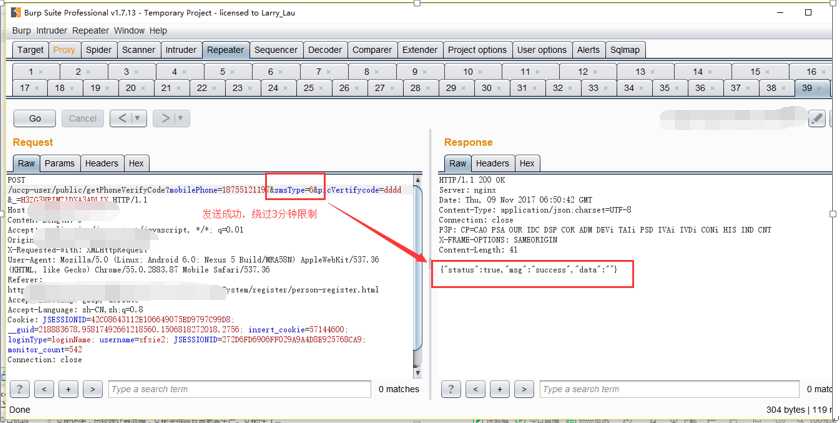Open the Repeater menu
This screenshot has height=423, width=840.
pyautogui.click(x=91, y=31)
